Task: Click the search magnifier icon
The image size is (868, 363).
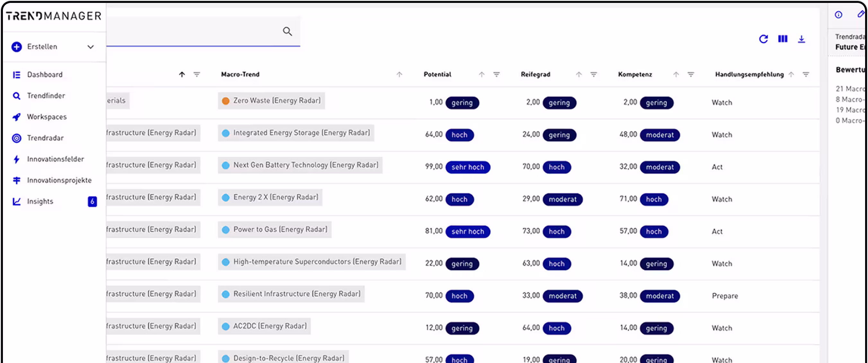Action: [287, 31]
